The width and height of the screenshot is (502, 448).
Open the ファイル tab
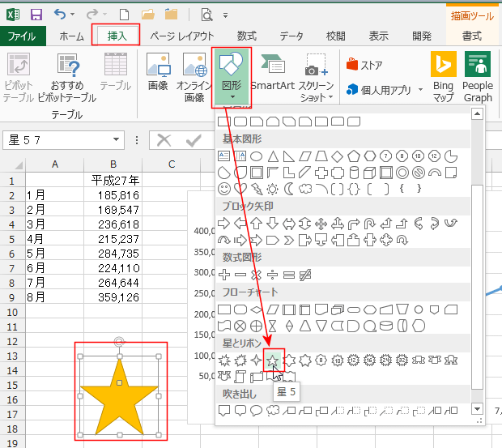[22, 36]
